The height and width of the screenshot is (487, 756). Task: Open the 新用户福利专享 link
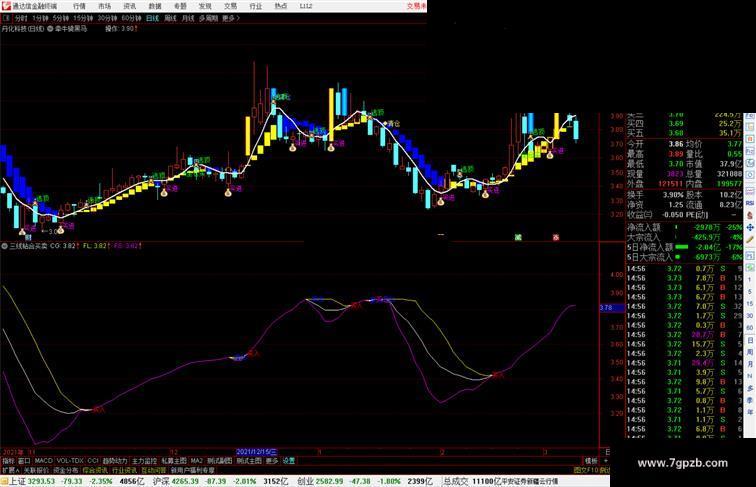pos(192,470)
